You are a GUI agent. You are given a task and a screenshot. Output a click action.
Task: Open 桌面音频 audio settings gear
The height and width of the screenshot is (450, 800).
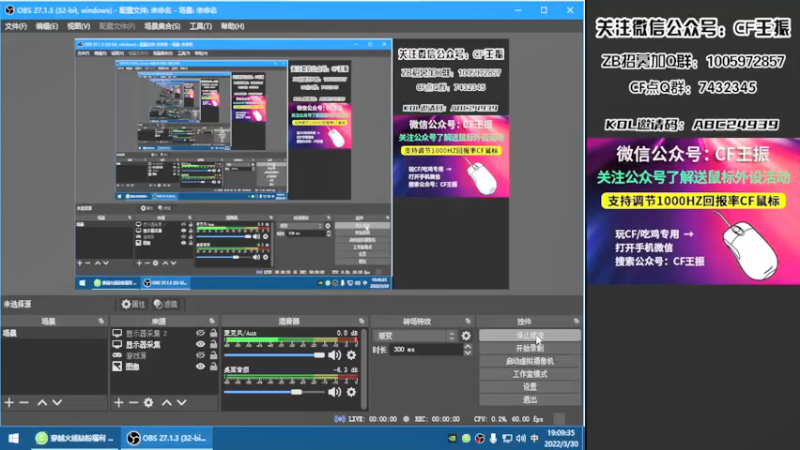click(352, 392)
